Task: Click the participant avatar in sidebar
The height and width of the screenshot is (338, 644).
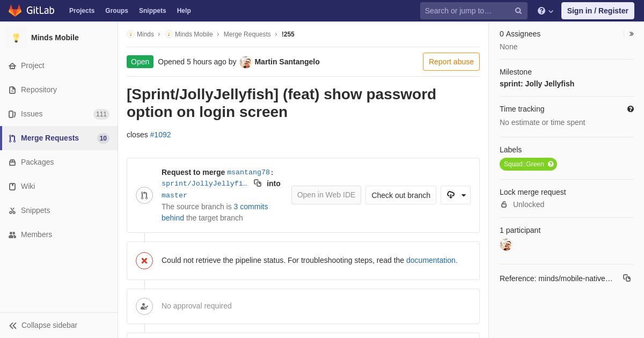Action: [506, 245]
